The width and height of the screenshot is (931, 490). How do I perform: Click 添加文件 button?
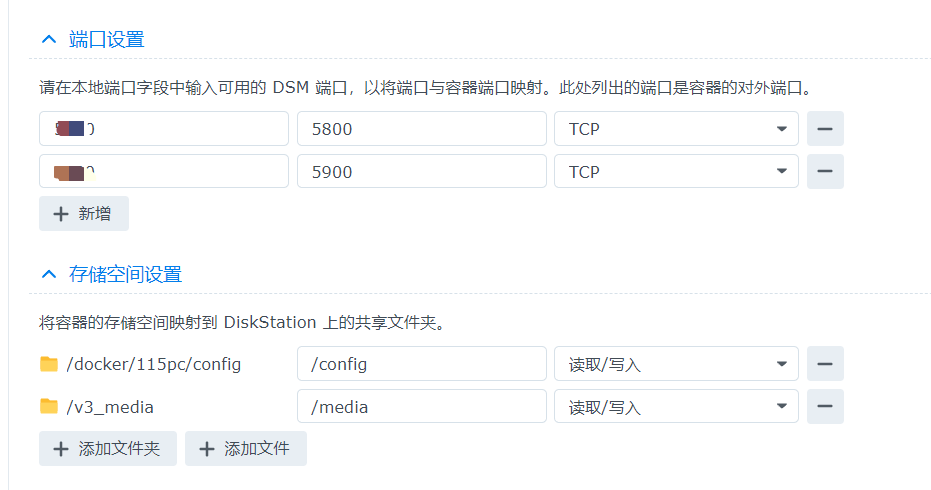[x=246, y=448]
